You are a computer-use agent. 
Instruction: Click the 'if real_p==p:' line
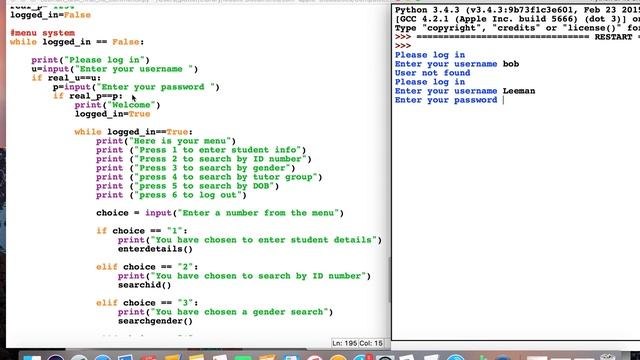(88, 96)
